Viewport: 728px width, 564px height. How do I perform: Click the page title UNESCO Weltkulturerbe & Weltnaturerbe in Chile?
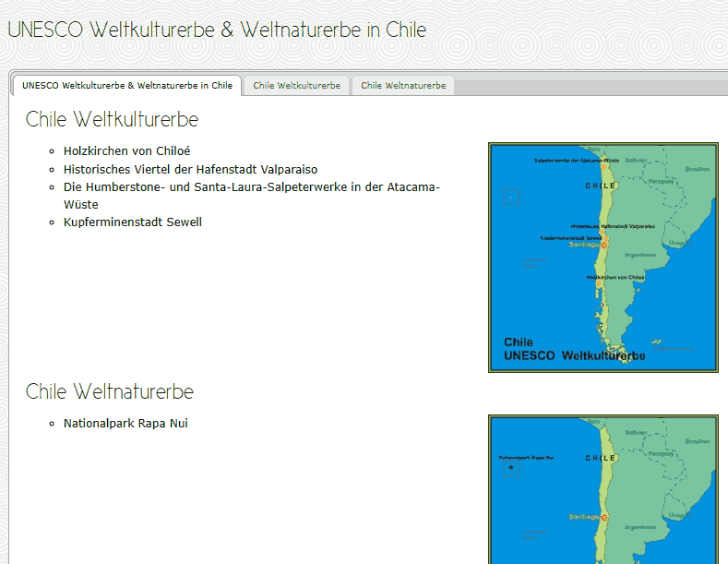217,30
